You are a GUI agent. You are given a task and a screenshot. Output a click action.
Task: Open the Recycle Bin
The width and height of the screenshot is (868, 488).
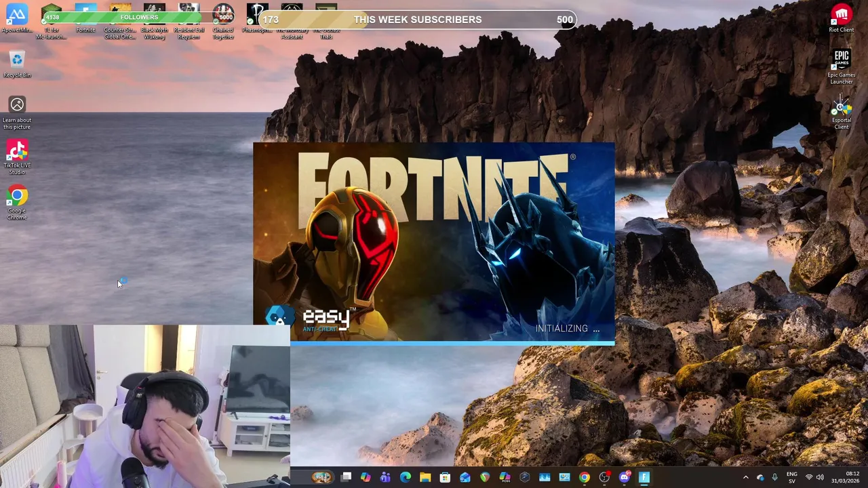[x=17, y=64]
